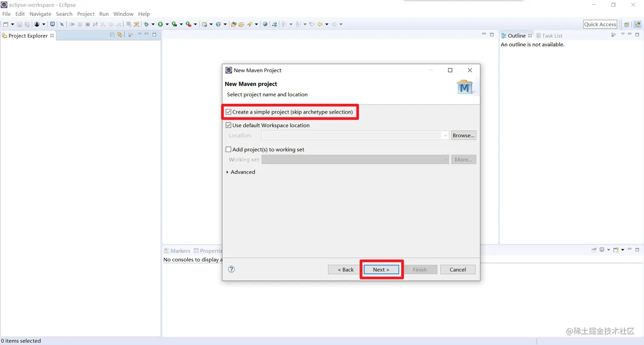Click the New Java Package icon
Viewport: 644px width, 345px height.
pyautogui.click(x=204, y=24)
